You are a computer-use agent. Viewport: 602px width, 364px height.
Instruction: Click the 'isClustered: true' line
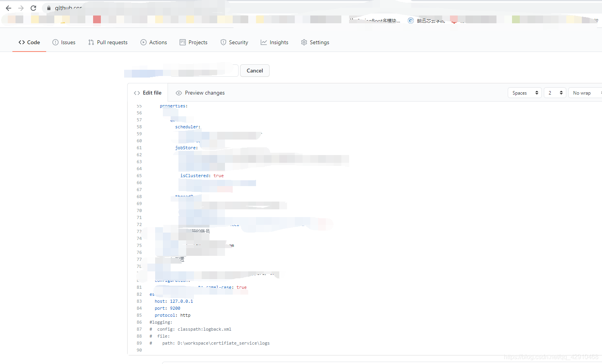(202, 176)
